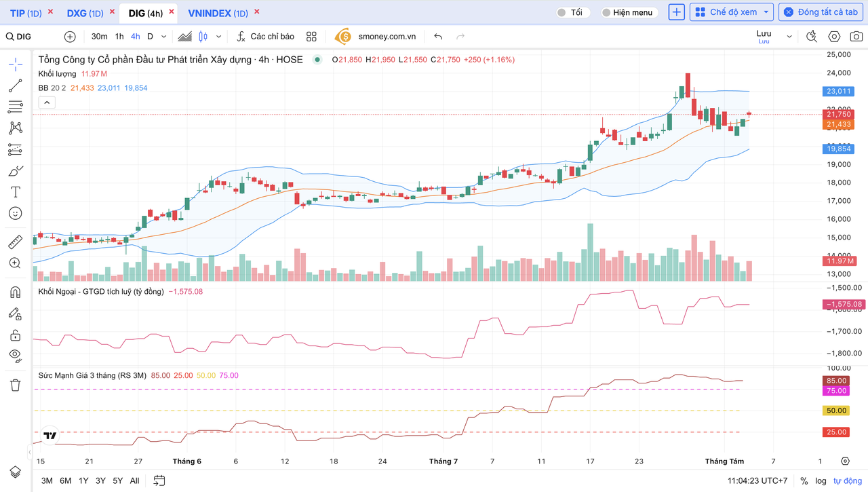The height and width of the screenshot is (492, 868).
Task: Toggle stay in drawing mode
Action: [x=15, y=314]
